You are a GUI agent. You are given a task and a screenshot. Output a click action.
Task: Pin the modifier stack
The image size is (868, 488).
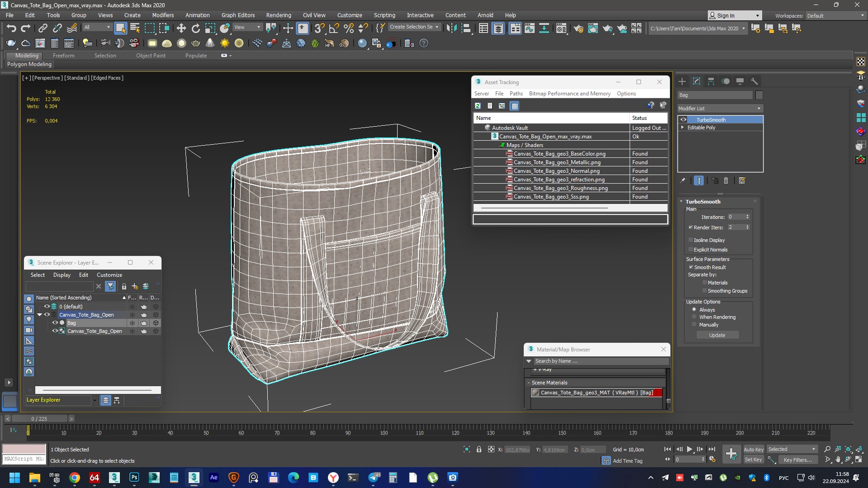click(683, 180)
